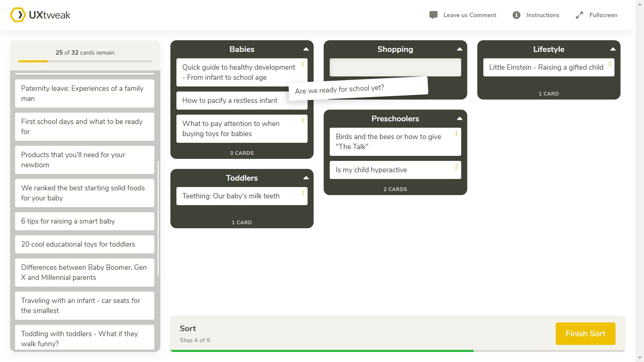Open the Instructions link
Viewport: 644px width, 362px height.
coord(543,15)
